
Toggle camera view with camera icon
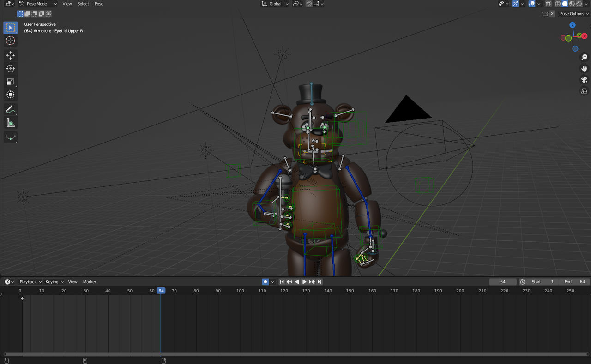coord(584,80)
